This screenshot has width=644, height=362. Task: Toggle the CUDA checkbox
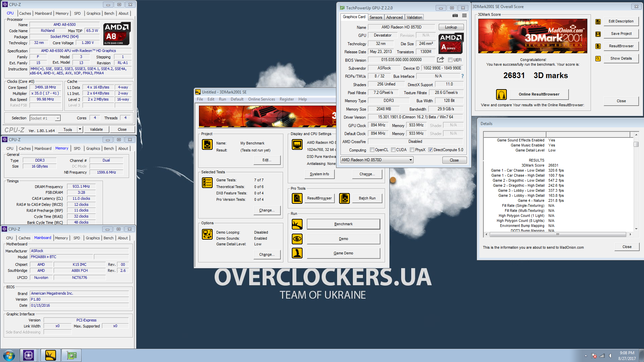(393, 150)
